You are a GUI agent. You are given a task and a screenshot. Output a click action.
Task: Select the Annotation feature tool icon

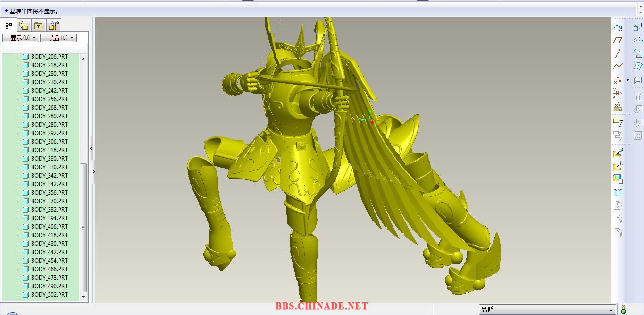[x=618, y=122]
